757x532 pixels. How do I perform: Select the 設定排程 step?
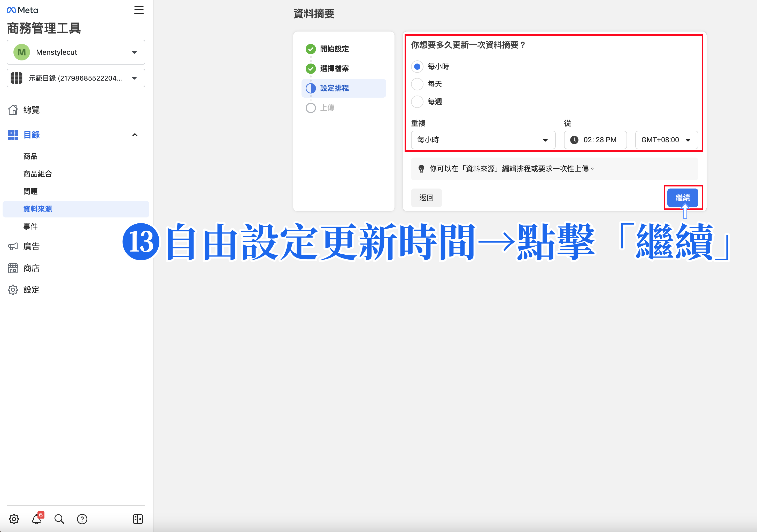344,88
